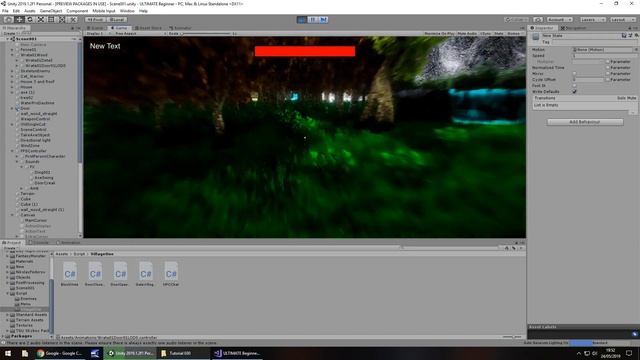The width and height of the screenshot is (640, 360).
Task: Toggle Maximize On Play
Action: (439, 33)
